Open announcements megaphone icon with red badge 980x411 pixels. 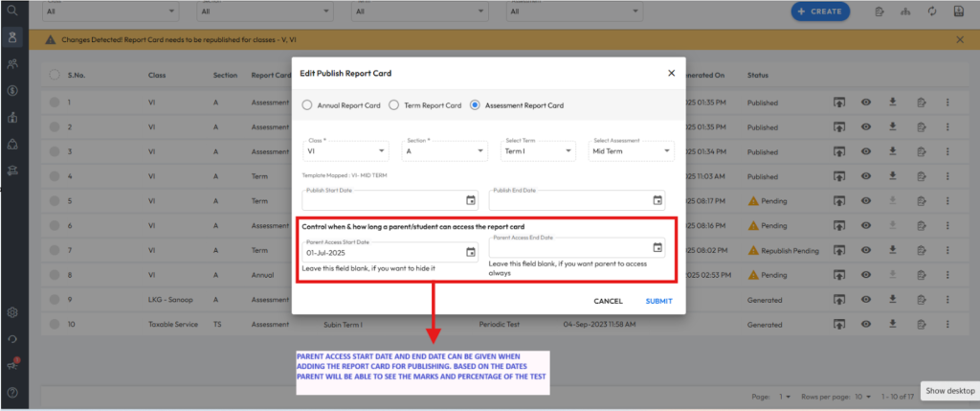tap(11, 365)
